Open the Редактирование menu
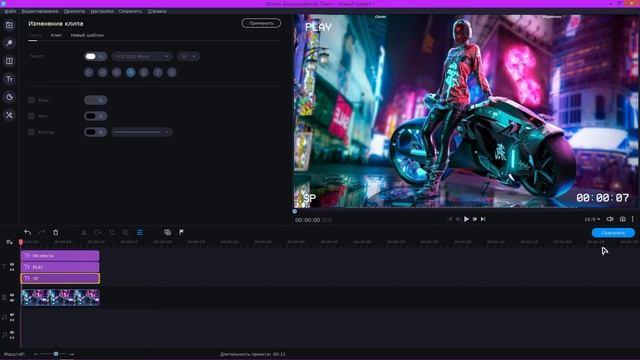Screen dimensions: 640x360 [x=40, y=11]
